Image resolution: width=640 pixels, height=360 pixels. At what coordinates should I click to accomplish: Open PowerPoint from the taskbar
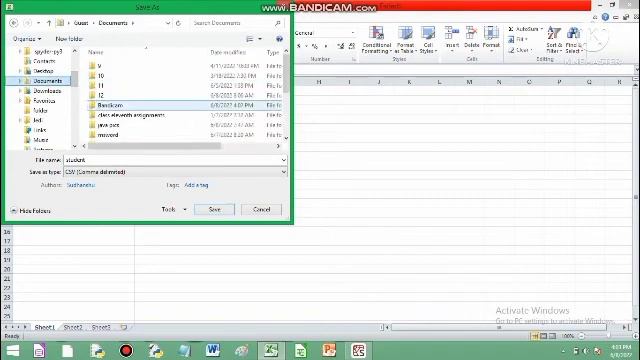(329, 351)
